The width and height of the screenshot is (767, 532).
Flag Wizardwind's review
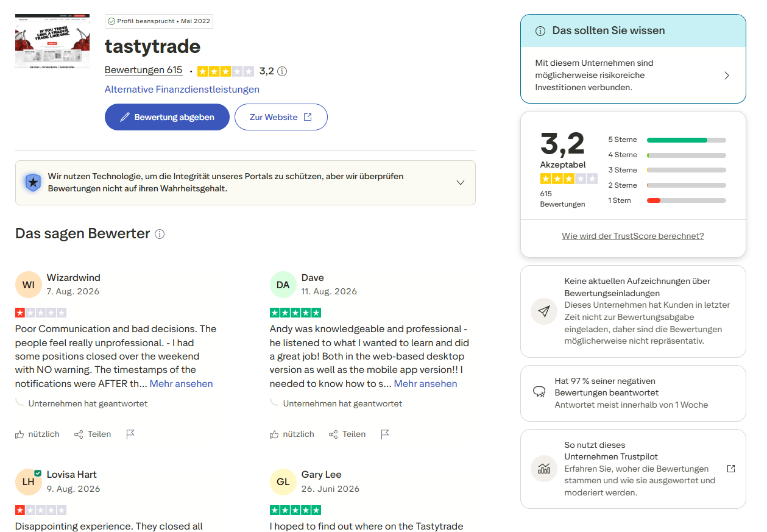[x=130, y=434]
